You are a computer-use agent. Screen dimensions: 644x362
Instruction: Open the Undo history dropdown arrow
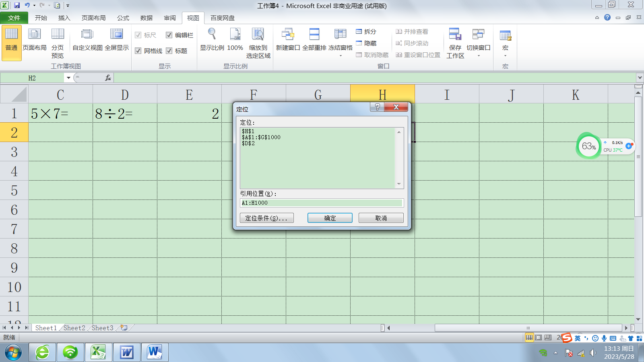pyautogui.click(x=34, y=6)
